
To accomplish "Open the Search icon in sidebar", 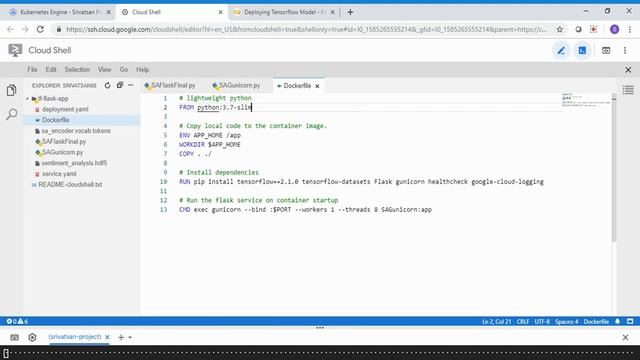I will point(11,114).
